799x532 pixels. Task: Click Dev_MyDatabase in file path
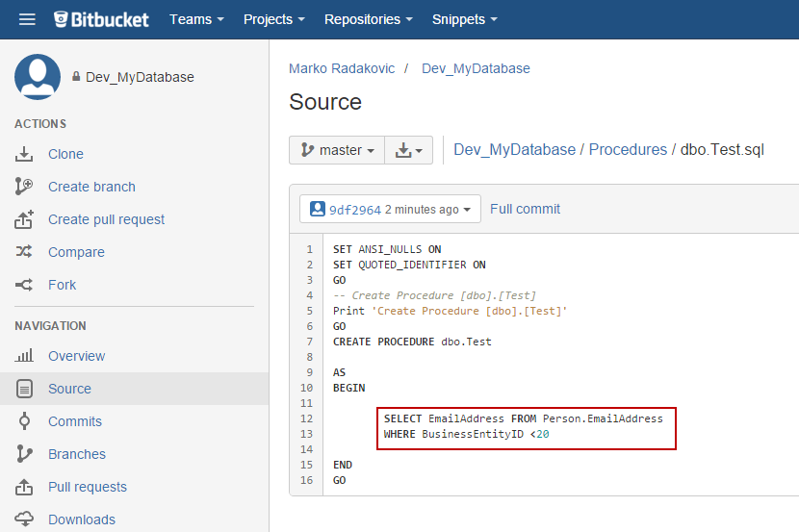515,150
